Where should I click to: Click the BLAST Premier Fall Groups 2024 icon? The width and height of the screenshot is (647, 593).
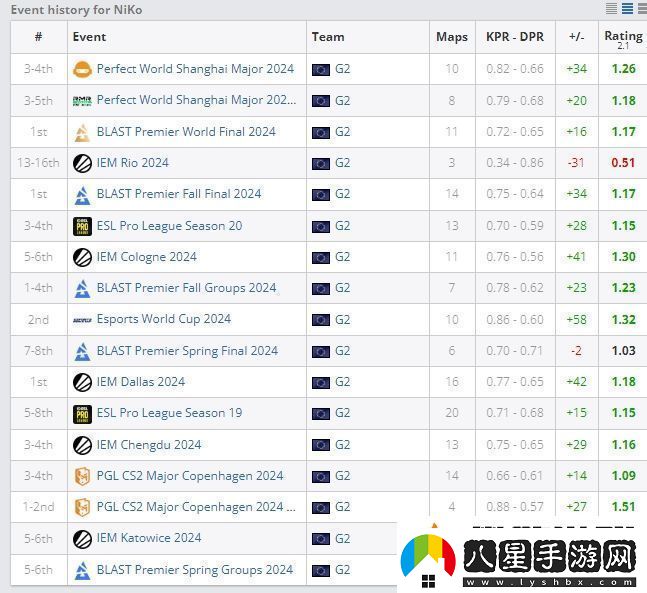tap(82, 288)
